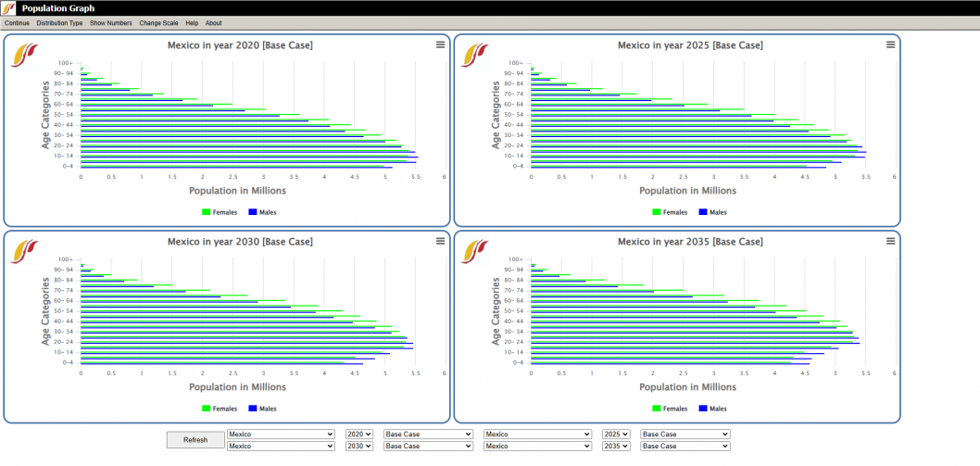Image resolution: width=980 pixels, height=466 pixels.
Task: Click the green Females swatch in 2035 legend
Action: pos(657,409)
